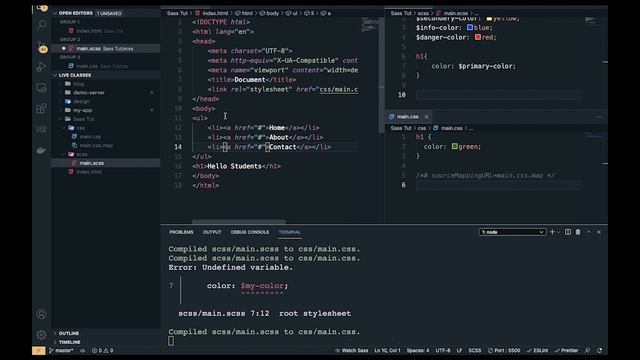Click the sync changes cloud icon
Viewport: 640px width, 360px height.
point(82,350)
